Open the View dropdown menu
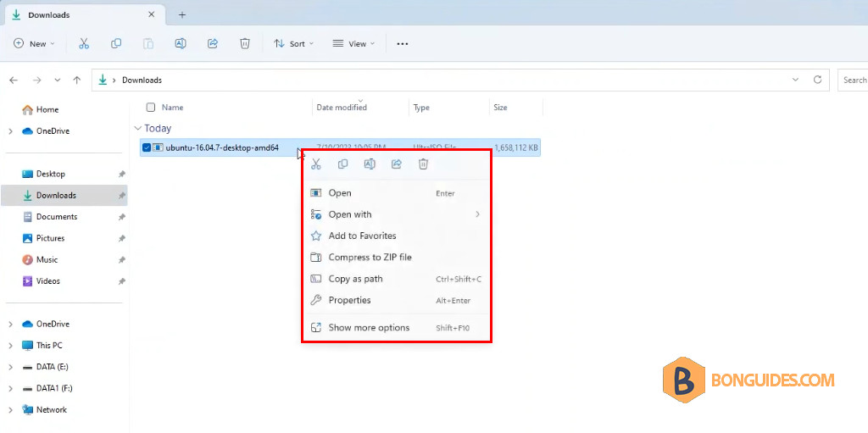The height and width of the screenshot is (433, 868). pos(353,44)
